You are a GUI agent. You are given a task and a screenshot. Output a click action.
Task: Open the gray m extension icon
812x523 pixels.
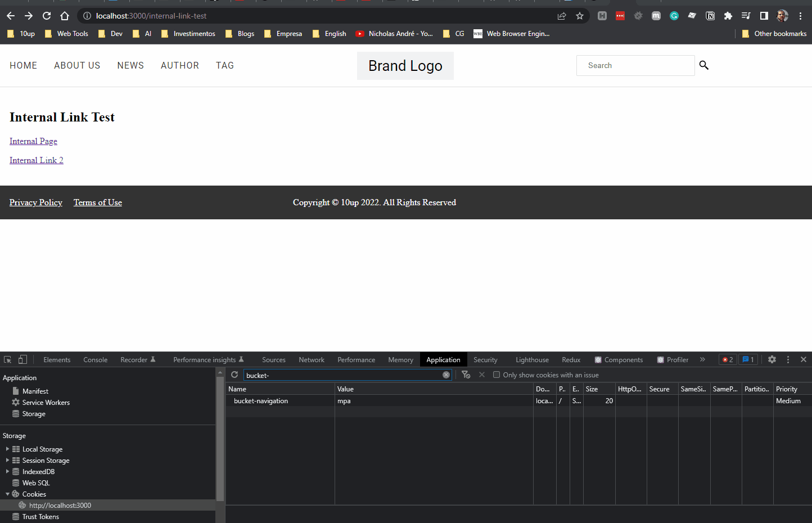[x=656, y=16]
